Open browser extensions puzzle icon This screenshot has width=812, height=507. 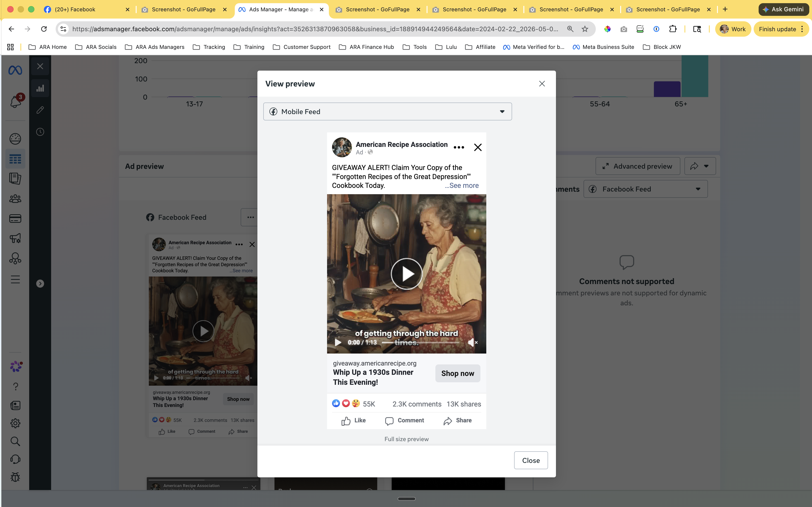coord(673,29)
